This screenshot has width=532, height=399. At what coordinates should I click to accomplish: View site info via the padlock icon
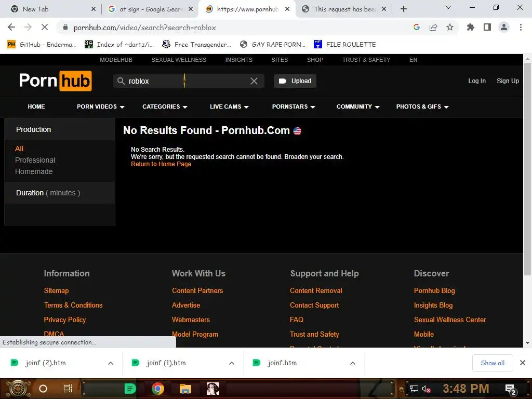click(x=65, y=27)
